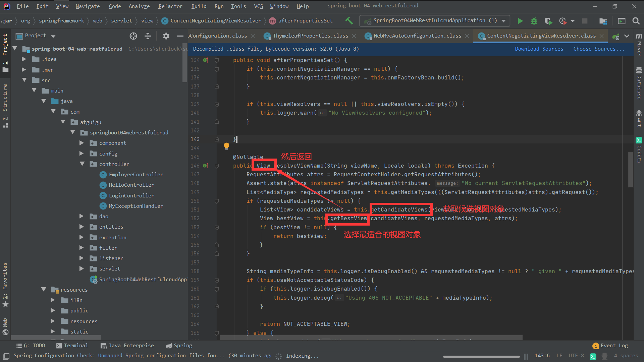Click the locate-in-project crosshair icon
The image size is (644, 362).
coord(133,36)
